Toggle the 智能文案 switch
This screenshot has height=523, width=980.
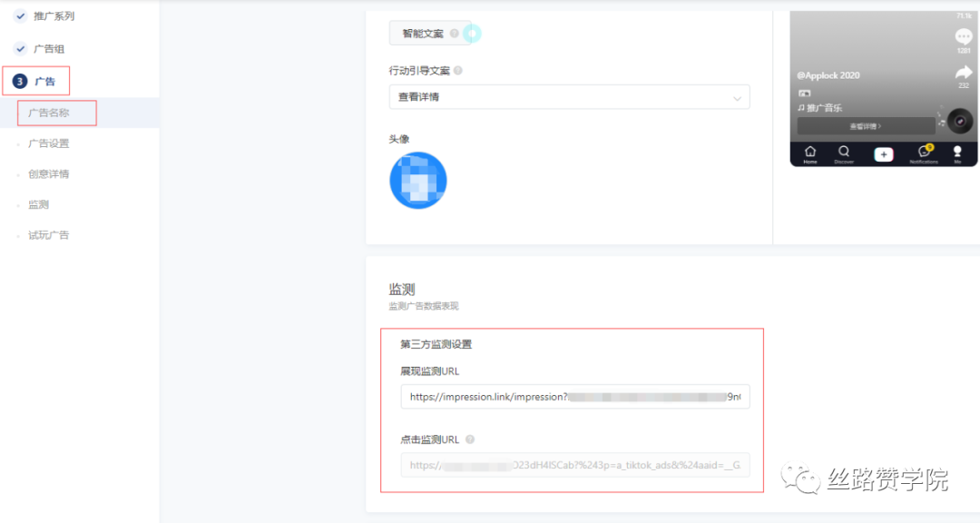point(472,32)
